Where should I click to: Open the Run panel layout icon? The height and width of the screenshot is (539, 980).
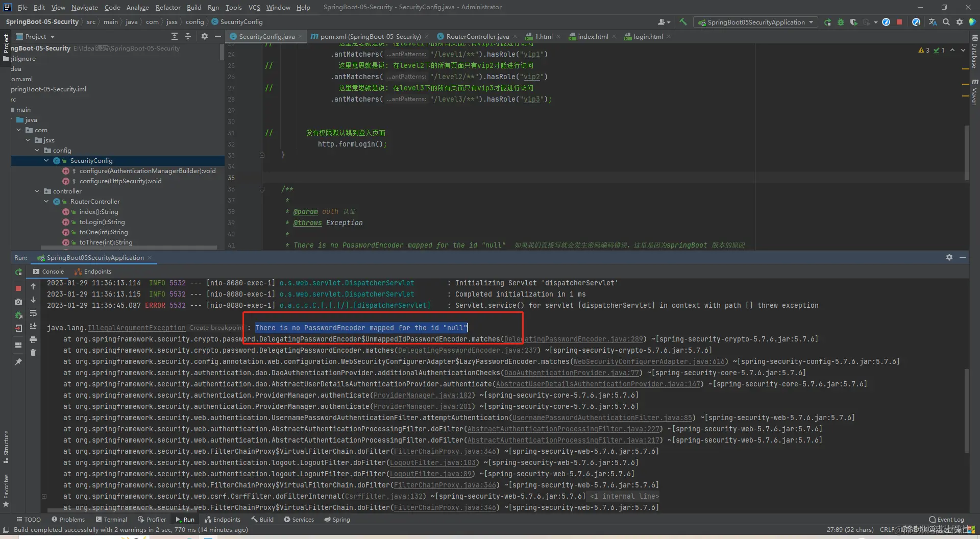pos(18,345)
